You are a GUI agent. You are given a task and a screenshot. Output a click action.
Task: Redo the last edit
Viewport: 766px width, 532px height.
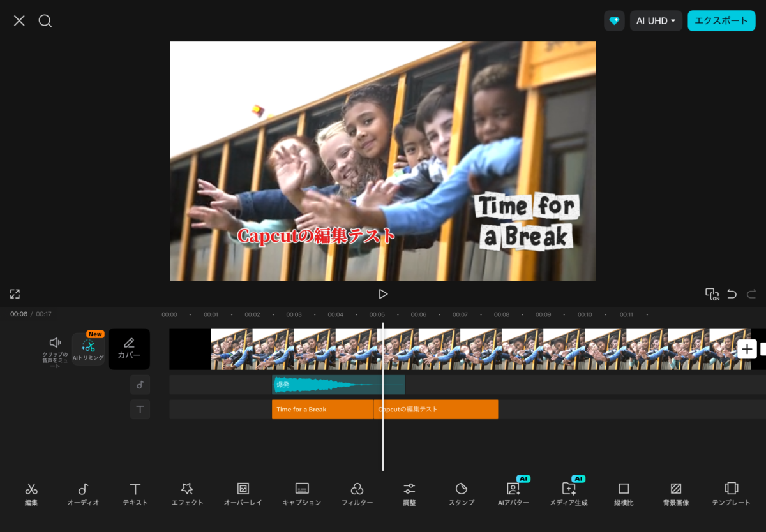(x=751, y=294)
